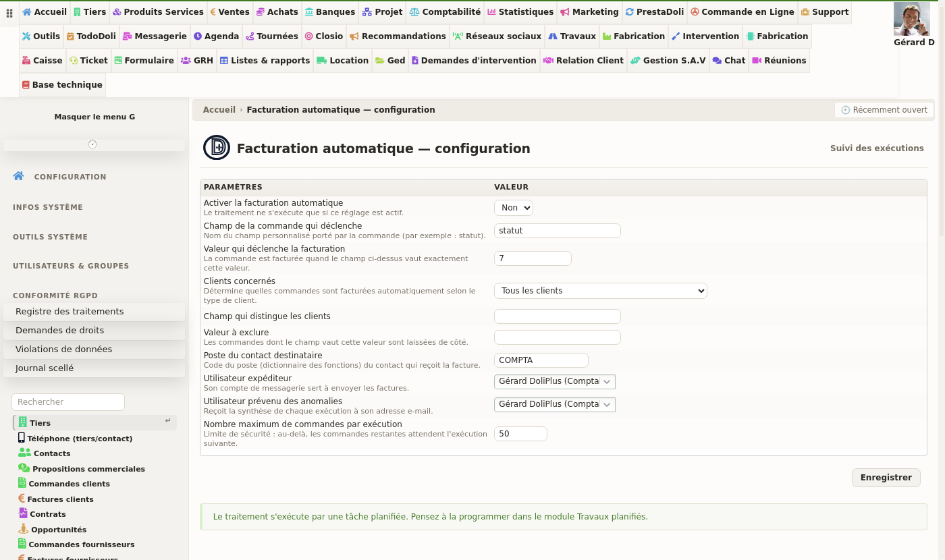Open Journal scellé in sidebar

pyautogui.click(x=94, y=368)
